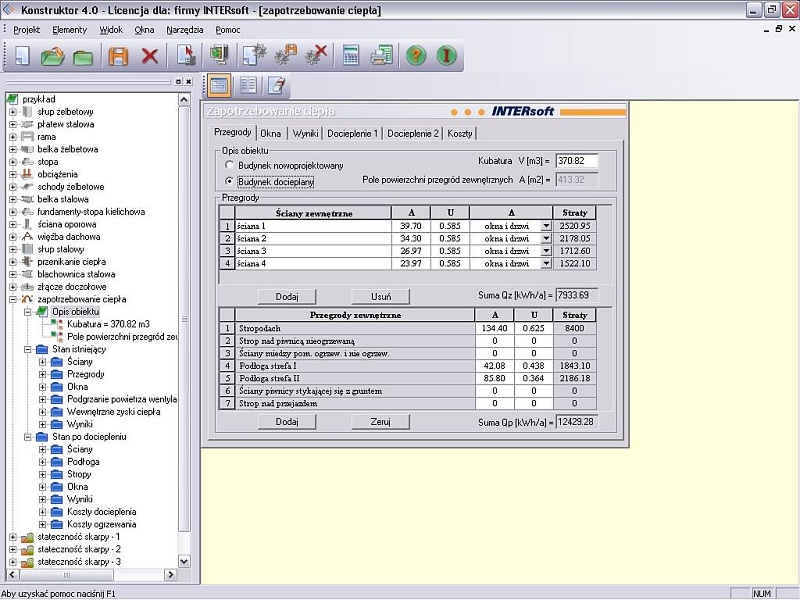
Task: Close the project tree panel with its X
Action: click(x=188, y=82)
